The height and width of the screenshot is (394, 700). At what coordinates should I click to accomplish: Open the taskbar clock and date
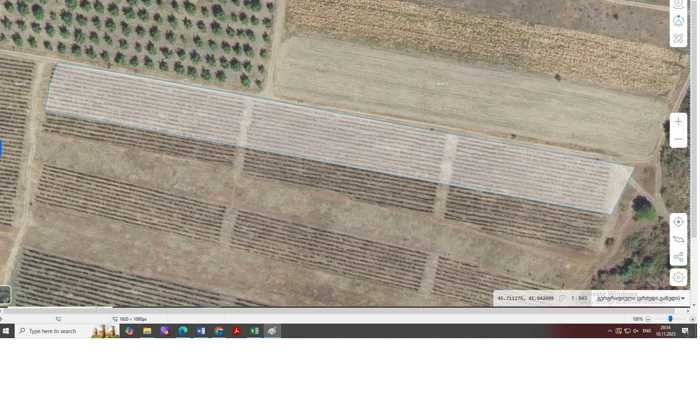665,331
